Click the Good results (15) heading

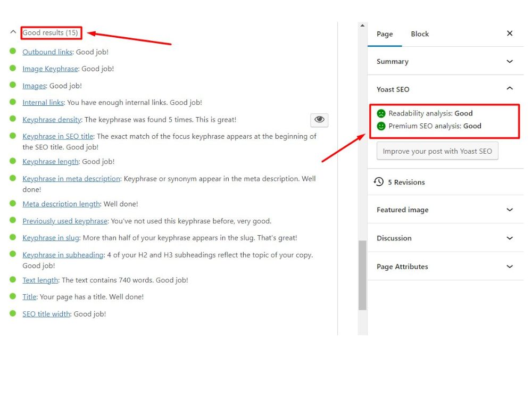(50, 33)
